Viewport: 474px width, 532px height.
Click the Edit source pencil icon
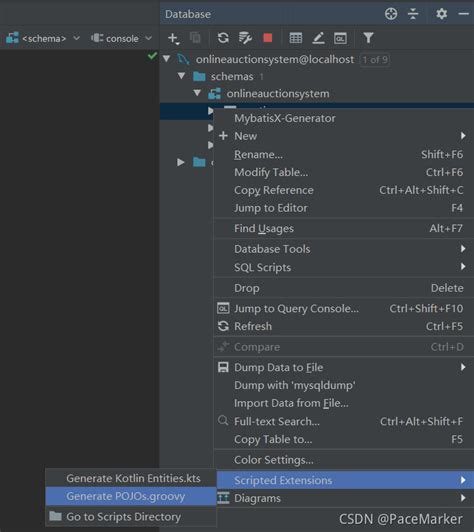pyautogui.click(x=318, y=38)
